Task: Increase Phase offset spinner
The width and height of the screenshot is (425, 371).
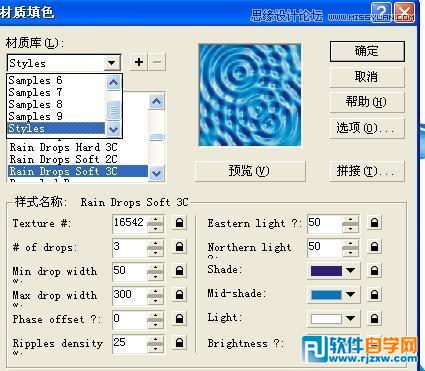Action: [155, 315]
